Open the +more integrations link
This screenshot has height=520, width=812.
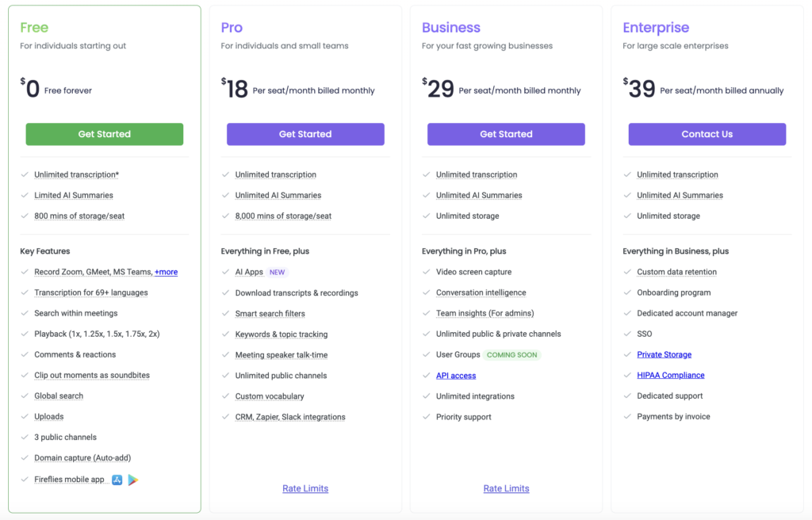(x=167, y=272)
